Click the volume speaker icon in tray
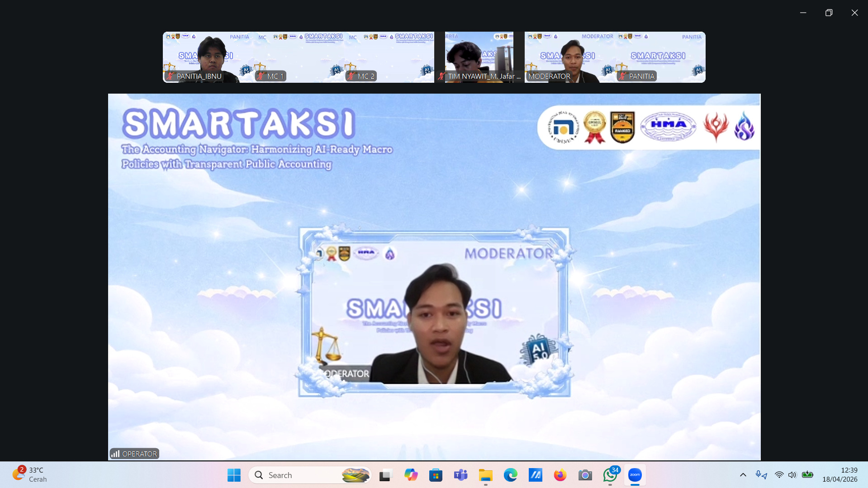This screenshot has width=868, height=488. tap(792, 475)
